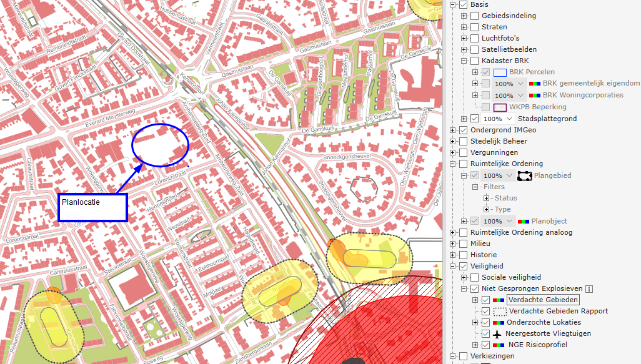Turn on the Luchtfoto's layer checkbox
The height and width of the screenshot is (364, 641).
475,39
